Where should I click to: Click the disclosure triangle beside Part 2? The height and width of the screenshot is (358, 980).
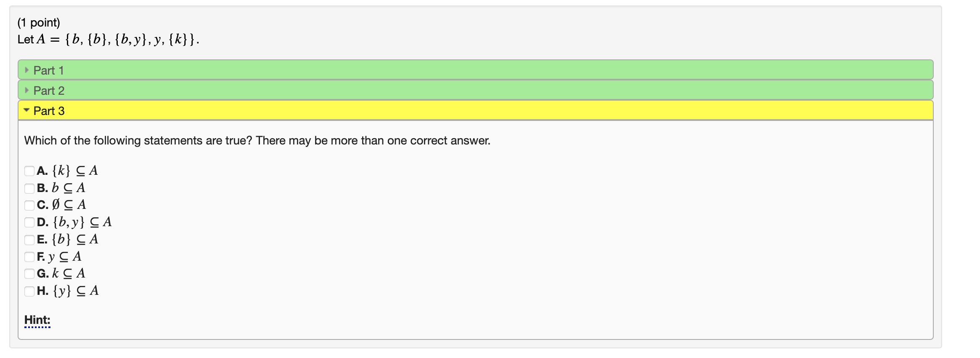tap(26, 90)
